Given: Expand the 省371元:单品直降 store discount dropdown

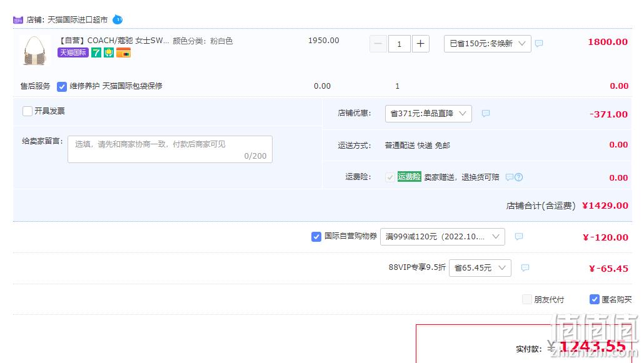Looking at the screenshot, I should coord(428,114).
